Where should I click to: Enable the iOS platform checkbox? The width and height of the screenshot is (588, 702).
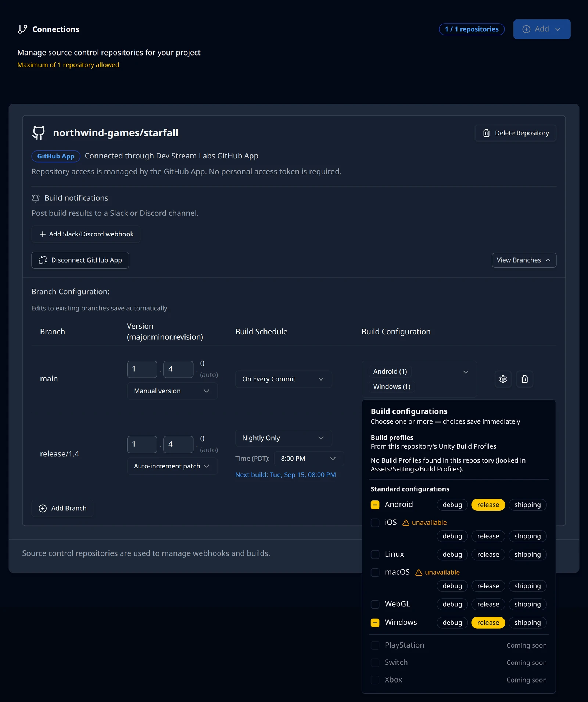tap(375, 523)
